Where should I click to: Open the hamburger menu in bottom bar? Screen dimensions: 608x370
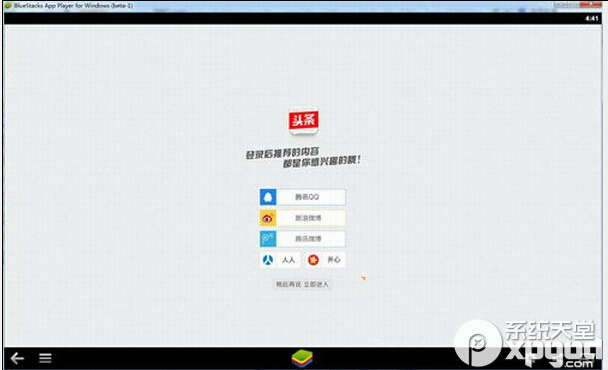pyautogui.click(x=45, y=358)
